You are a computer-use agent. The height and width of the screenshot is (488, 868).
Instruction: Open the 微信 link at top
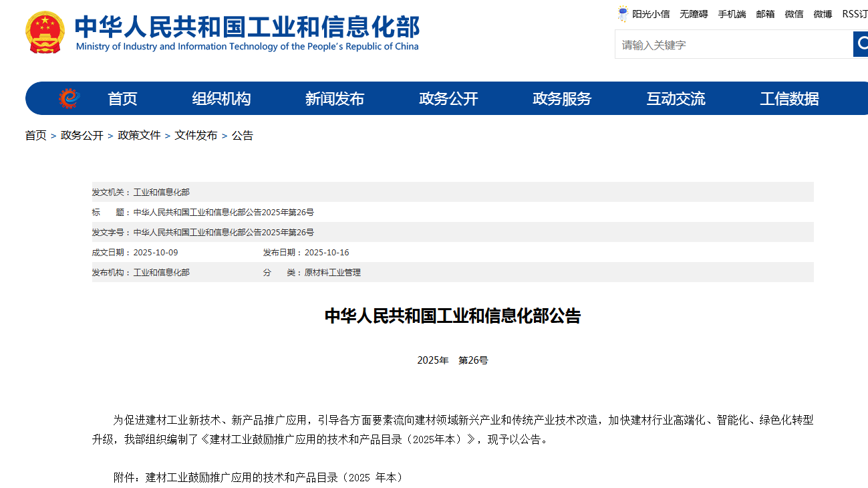pyautogui.click(x=794, y=14)
